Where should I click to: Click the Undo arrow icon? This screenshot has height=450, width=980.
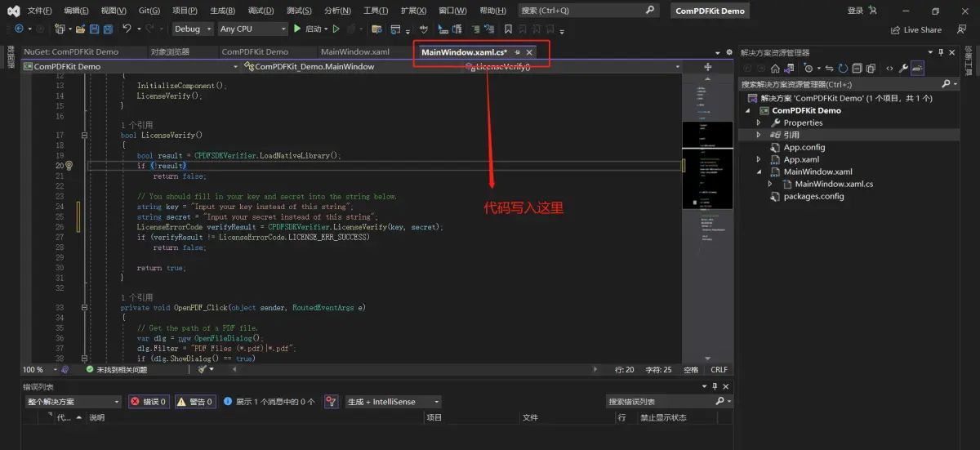click(x=127, y=29)
